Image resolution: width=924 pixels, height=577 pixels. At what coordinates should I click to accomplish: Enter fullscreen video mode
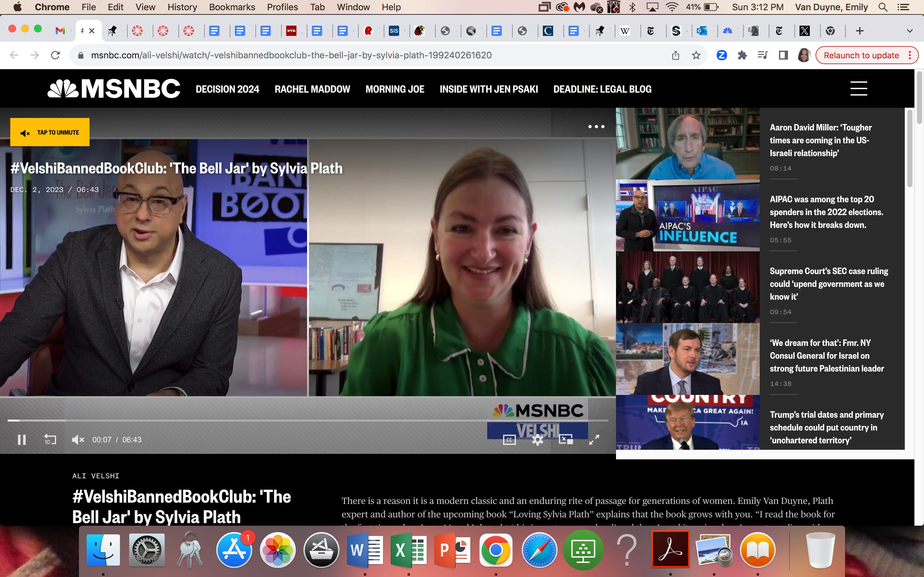594,439
